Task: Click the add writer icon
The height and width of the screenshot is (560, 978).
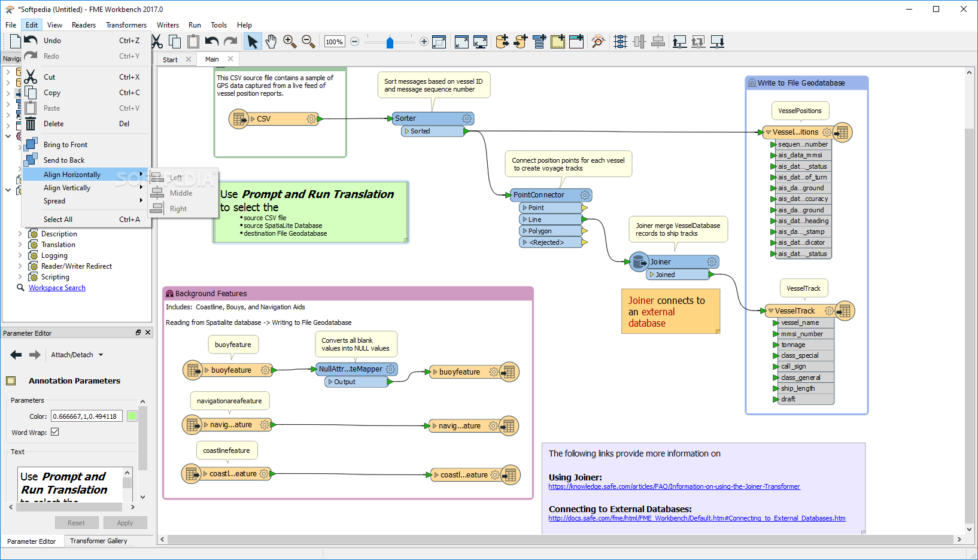Action: click(x=521, y=41)
